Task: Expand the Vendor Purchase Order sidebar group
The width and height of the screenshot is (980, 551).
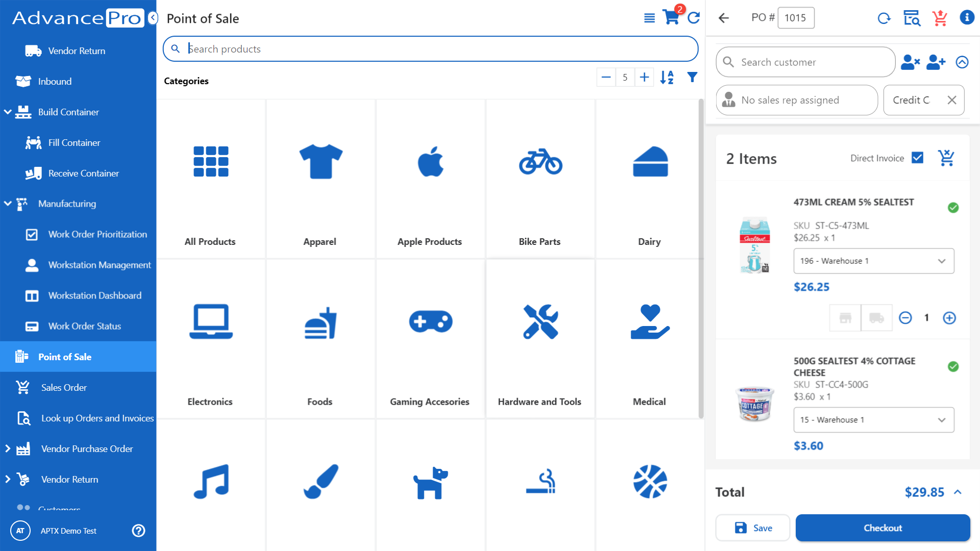Action: 8,448
